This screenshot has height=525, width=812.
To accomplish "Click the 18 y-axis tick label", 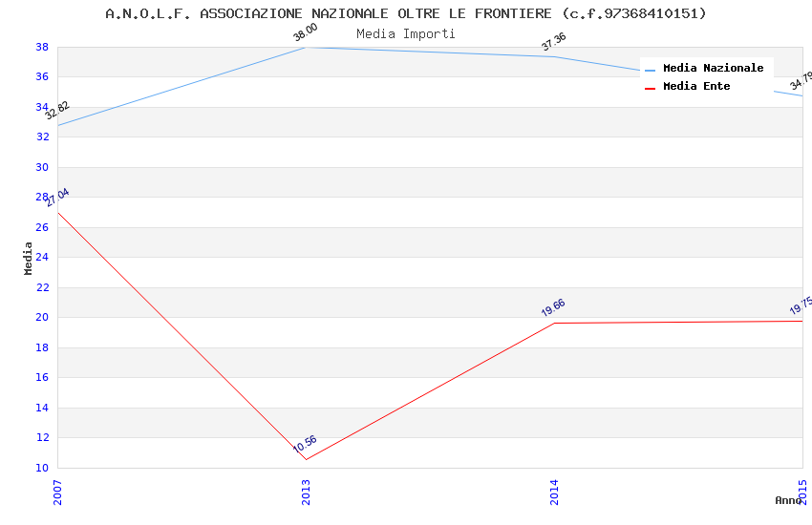I will 42,347.
